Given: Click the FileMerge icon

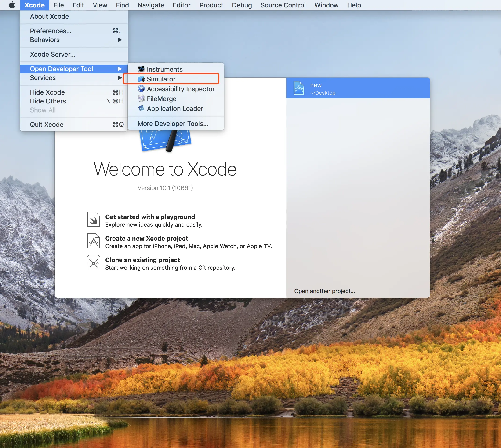Looking at the screenshot, I should click(141, 99).
